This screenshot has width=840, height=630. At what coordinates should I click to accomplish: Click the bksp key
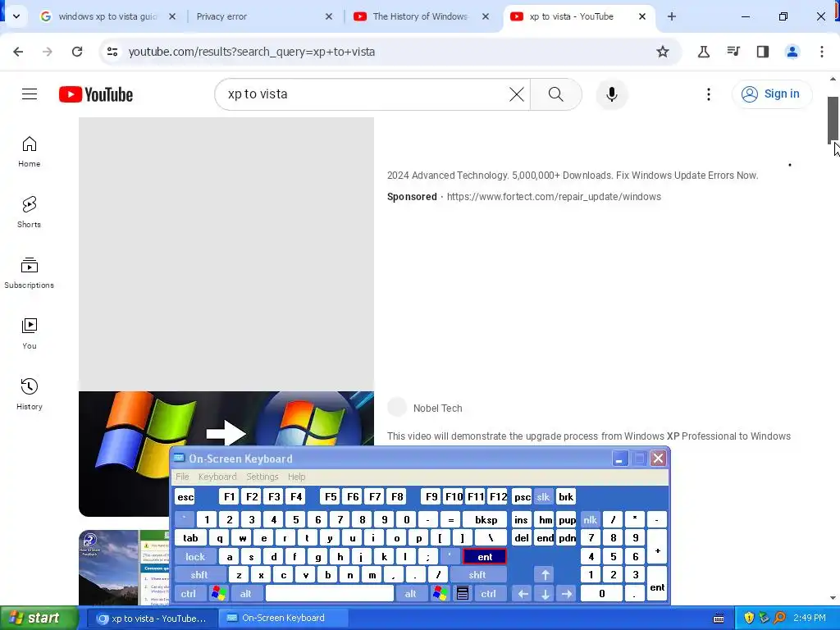click(486, 519)
